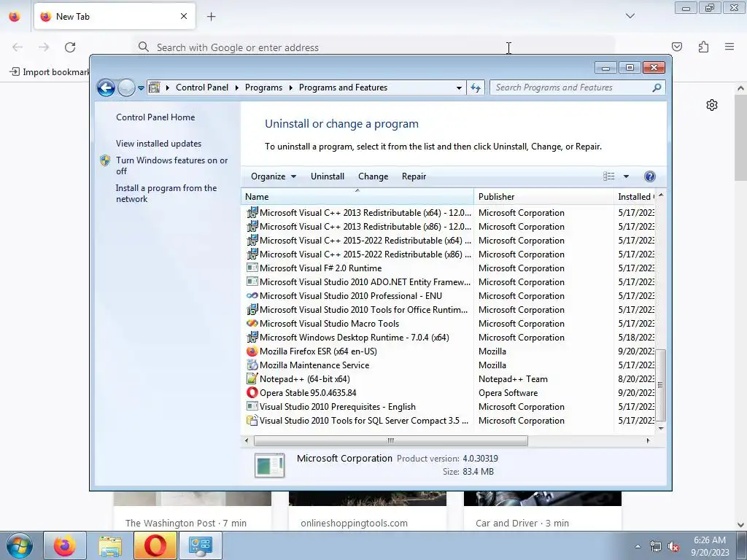The image size is (747, 560).
Task: Open Control Panel Home link
Action: (155, 117)
